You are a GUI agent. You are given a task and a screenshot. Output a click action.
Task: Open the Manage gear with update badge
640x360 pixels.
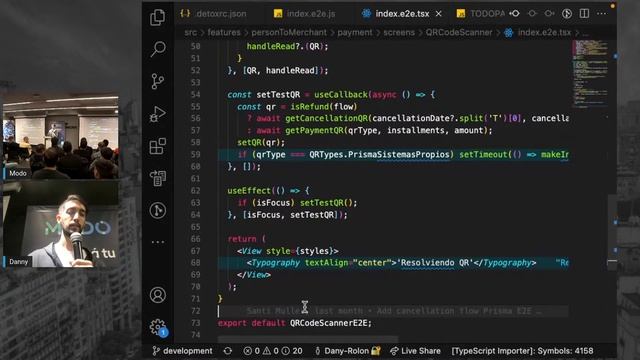click(158, 327)
